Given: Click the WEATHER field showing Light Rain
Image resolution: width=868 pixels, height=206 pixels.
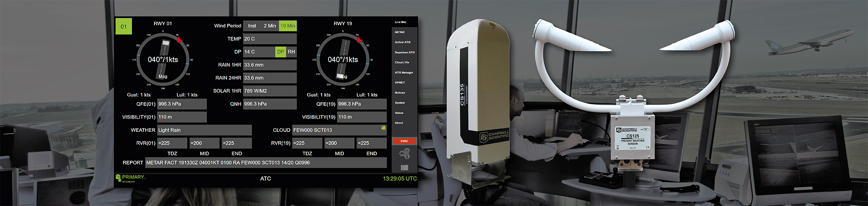Looking at the screenshot, I should (204, 130).
